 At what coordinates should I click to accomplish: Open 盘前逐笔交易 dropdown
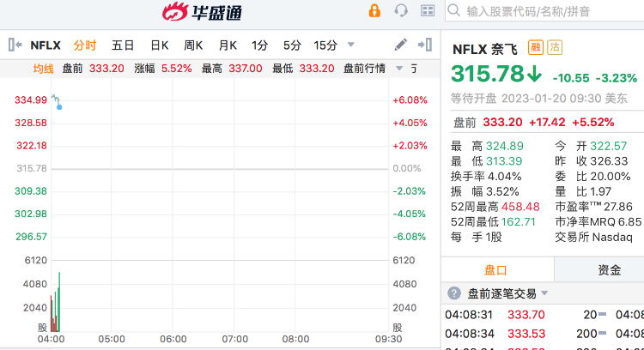pos(507,293)
